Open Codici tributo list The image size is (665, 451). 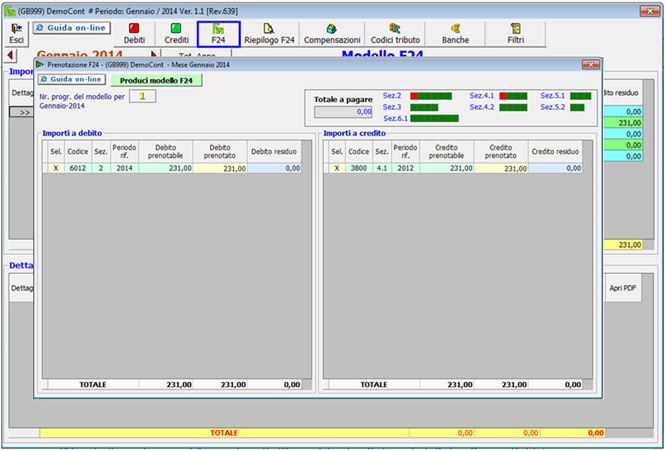pyautogui.click(x=396, y=31)
